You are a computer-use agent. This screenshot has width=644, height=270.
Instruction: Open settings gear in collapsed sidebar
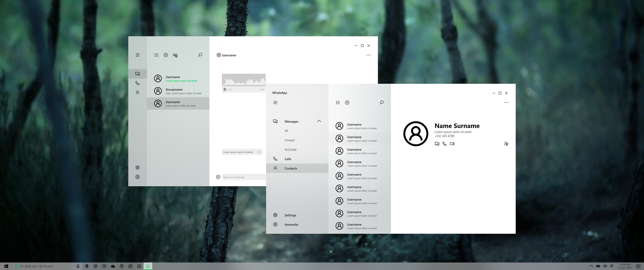coord(138,168)
